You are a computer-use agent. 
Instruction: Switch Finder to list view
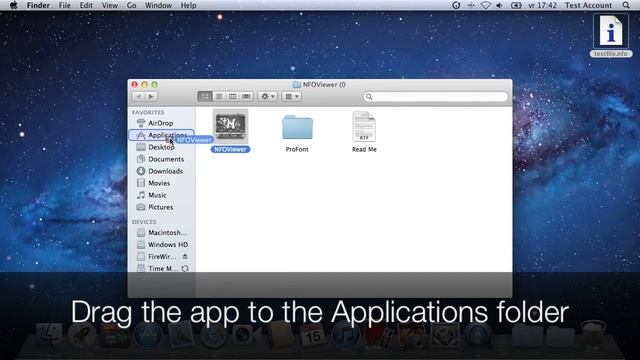[219, 96]
